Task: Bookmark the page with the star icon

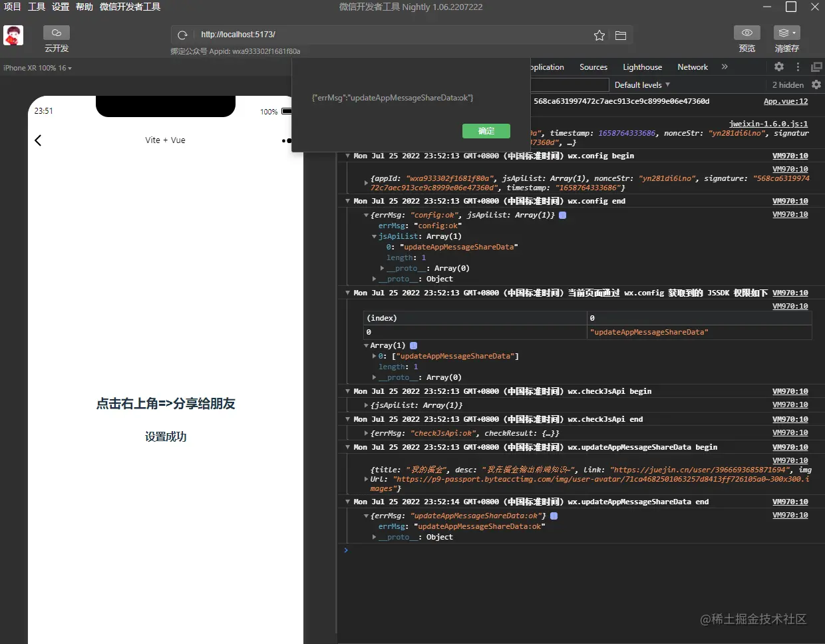Action: (599, 35)
